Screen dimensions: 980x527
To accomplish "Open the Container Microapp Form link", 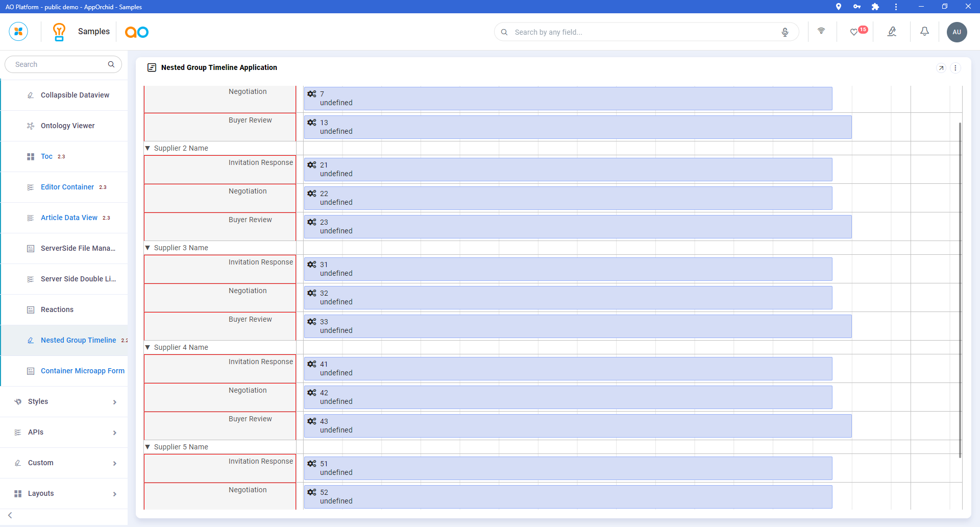I will tap(82, 371).
